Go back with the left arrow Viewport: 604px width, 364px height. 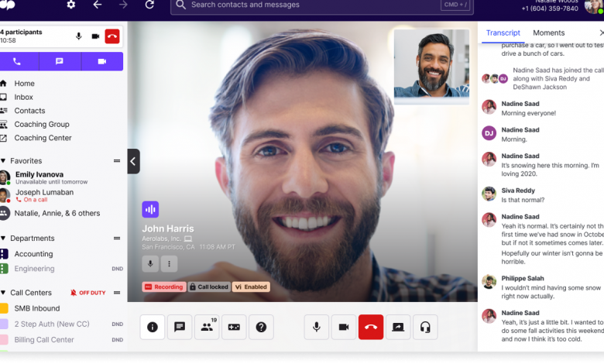(x=98, y=5)
